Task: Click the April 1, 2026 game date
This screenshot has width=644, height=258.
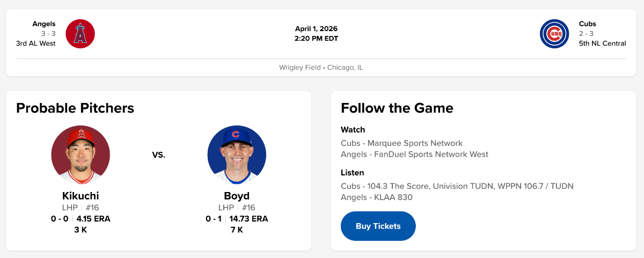Action: tap(316, 28)
